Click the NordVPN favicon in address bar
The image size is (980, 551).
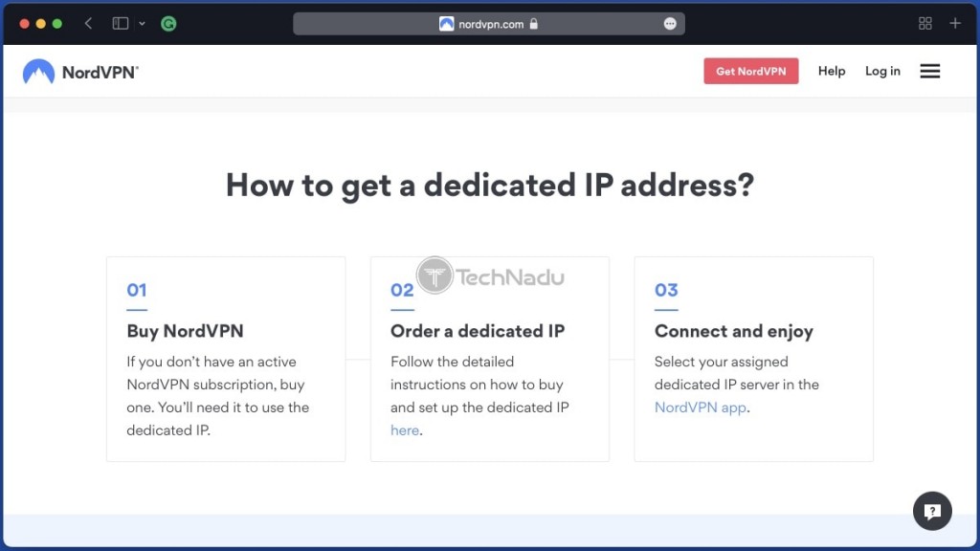pos(446,24)
